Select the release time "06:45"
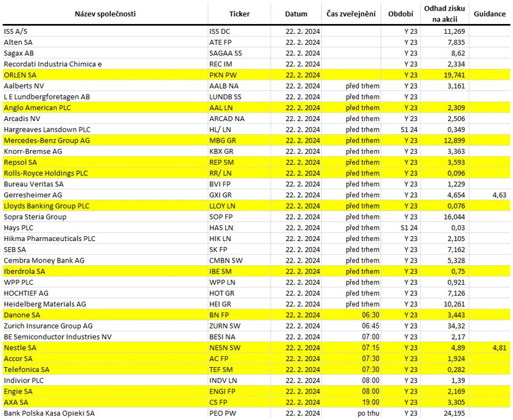Viewport: 513px width, 420px height. 371,326
